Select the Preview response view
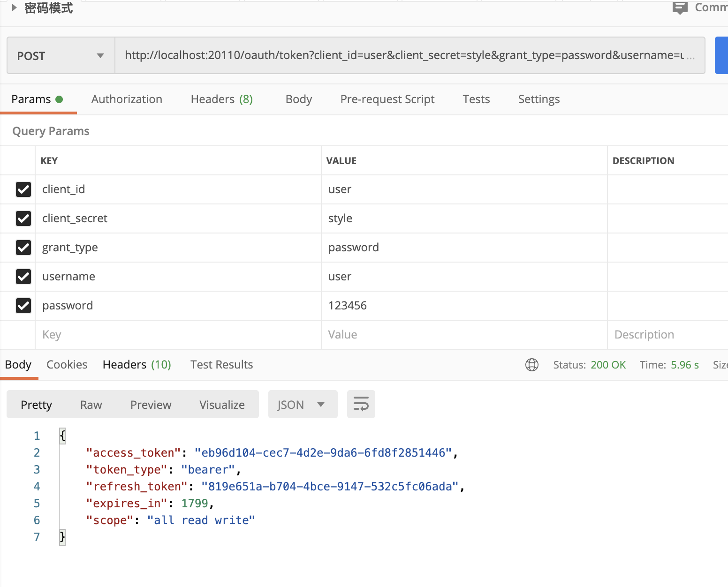The image size is (728, 587). click(151, 404)
